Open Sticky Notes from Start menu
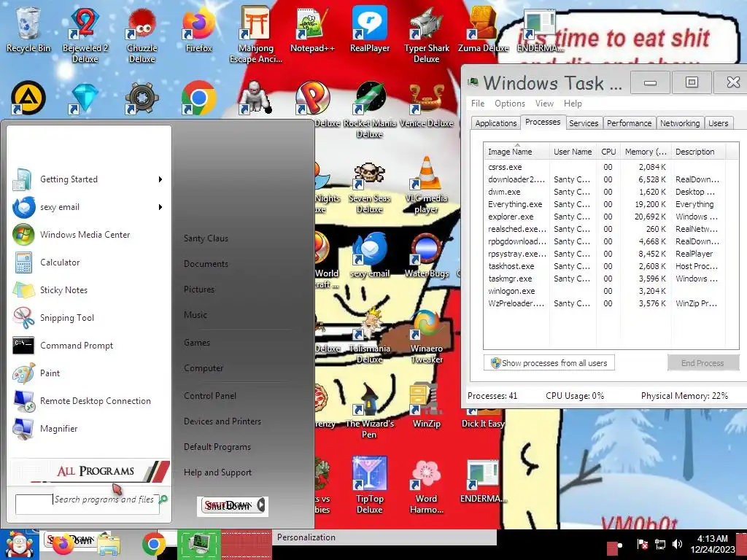747x560 pixels. pyautogui.click(x=88, y=290)
